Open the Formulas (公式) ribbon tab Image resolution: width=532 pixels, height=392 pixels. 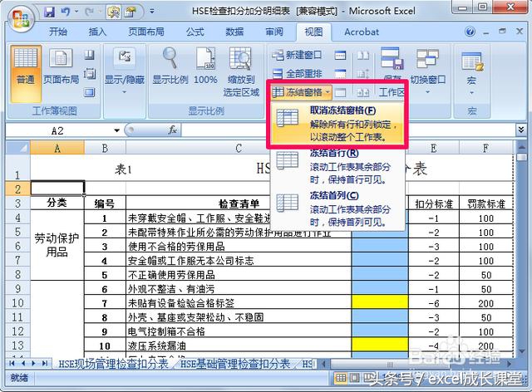point(195,32)
